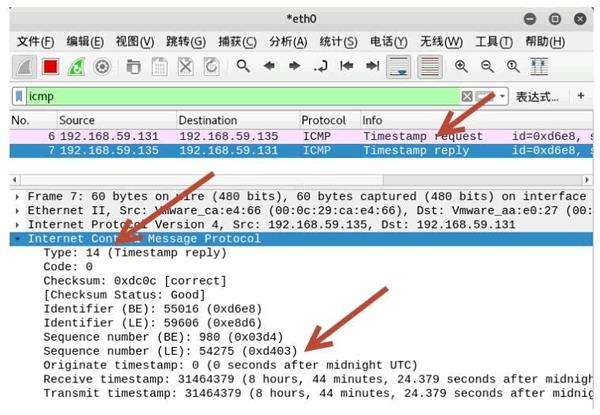Open the 工具(T) menu

(x=494, y=42)
